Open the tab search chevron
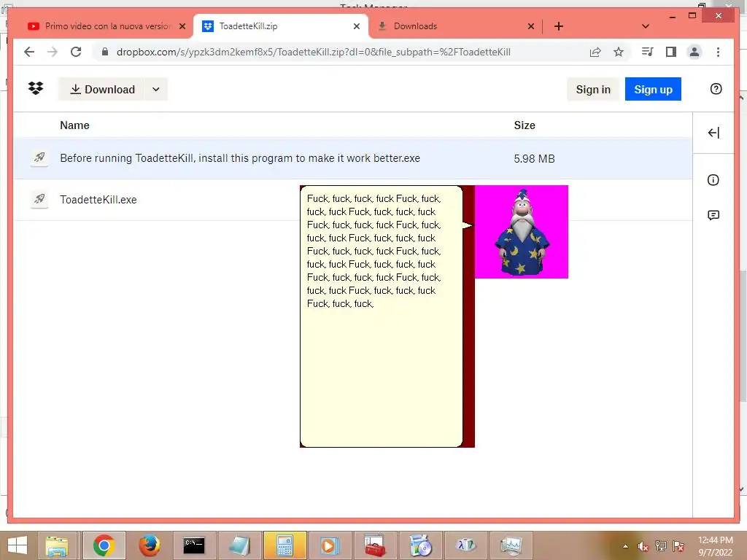 pyautogui.click(x=645, y=26)
